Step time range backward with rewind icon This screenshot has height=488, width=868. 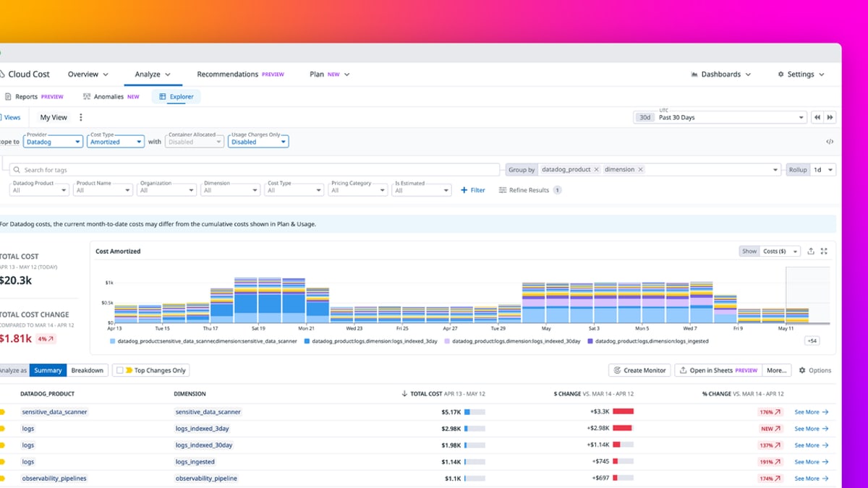click(817, 117)
